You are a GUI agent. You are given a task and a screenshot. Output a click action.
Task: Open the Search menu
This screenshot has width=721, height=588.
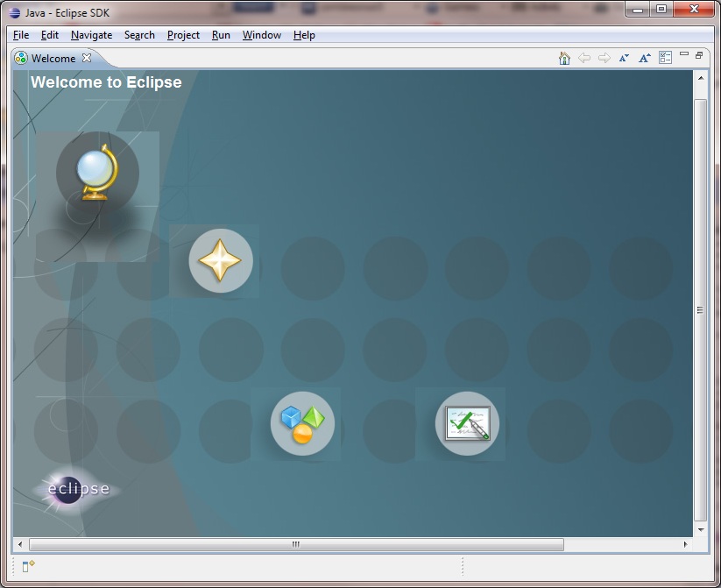[x=139, y=35]
